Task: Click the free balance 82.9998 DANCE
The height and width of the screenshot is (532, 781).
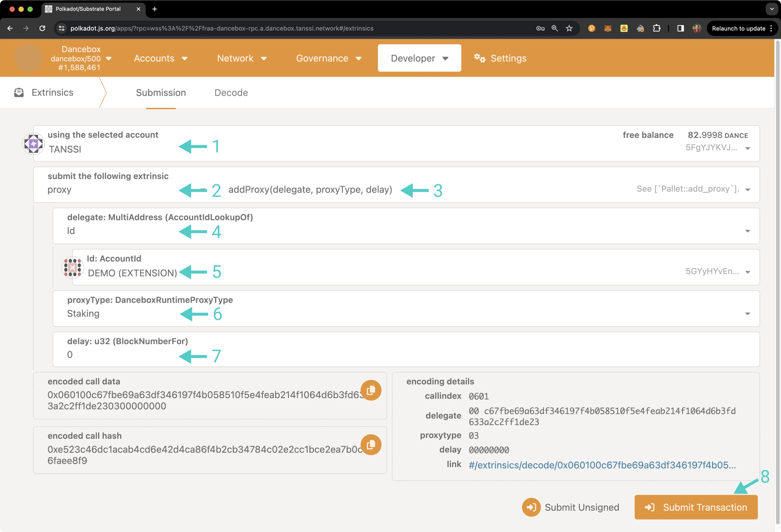Action: (718, 135)
